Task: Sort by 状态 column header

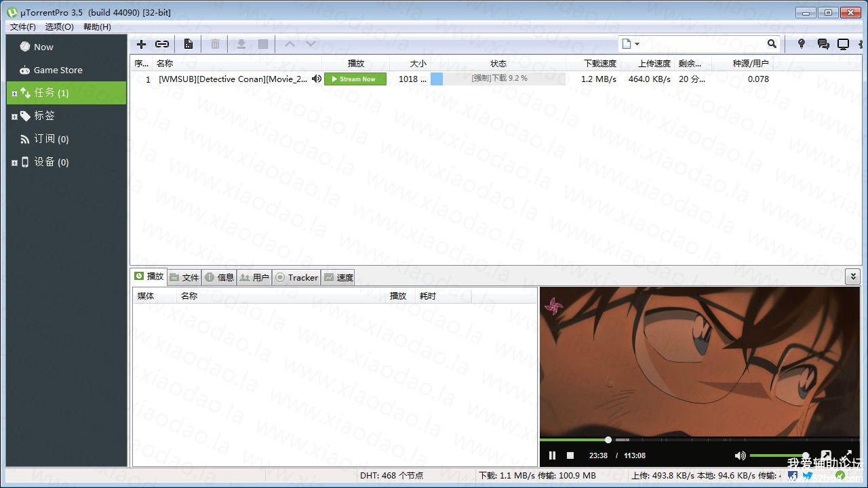Action: tap(498, 63)
